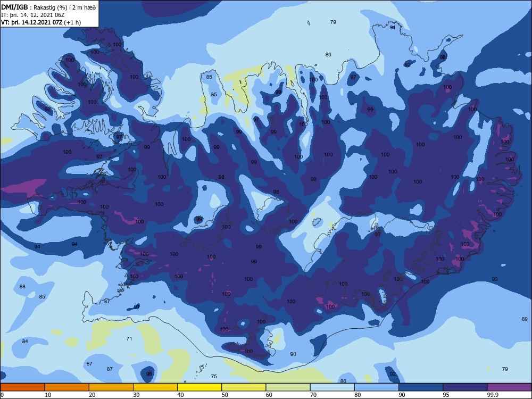Click the 'IT: þri. 14. 12. 2021 06Z' line
The width and height of the screenshot is (532, 399).
(33, 15)
